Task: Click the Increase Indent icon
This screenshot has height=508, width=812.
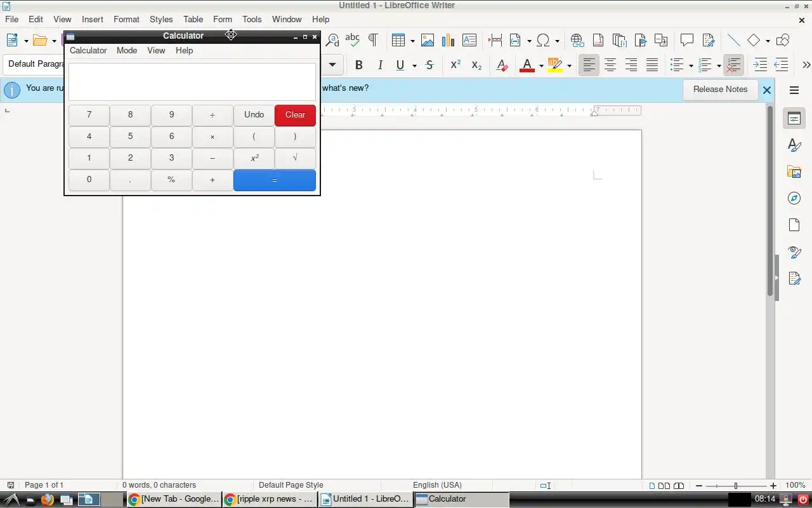Action: point(760,65)
